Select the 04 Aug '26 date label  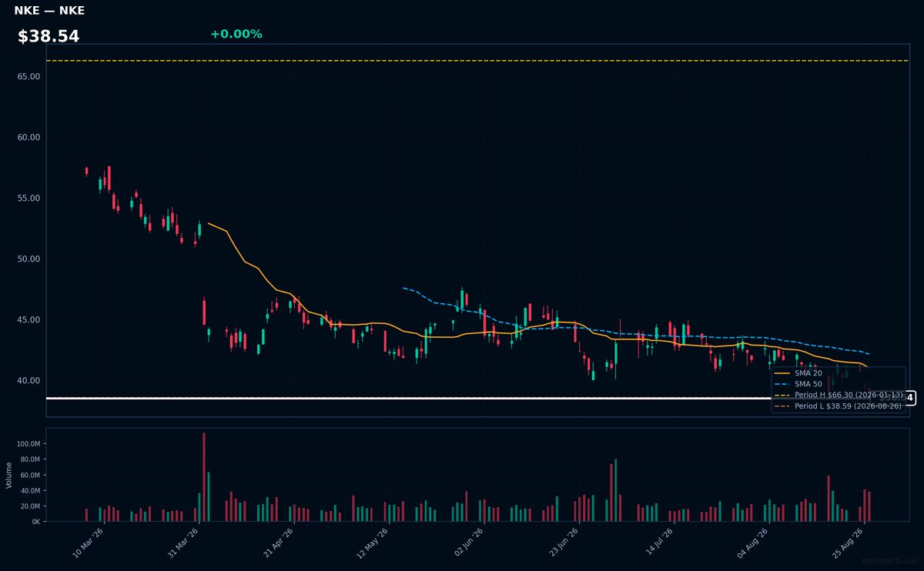pos(754,543)
